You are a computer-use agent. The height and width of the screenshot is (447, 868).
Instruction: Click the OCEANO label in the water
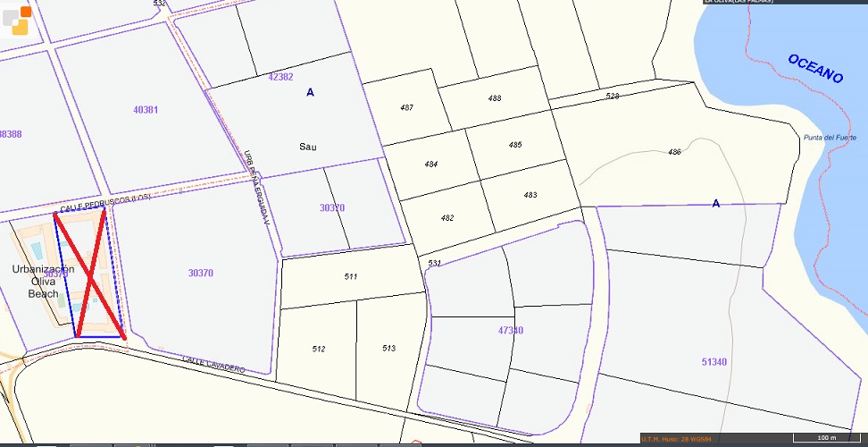tap(814, 68)
